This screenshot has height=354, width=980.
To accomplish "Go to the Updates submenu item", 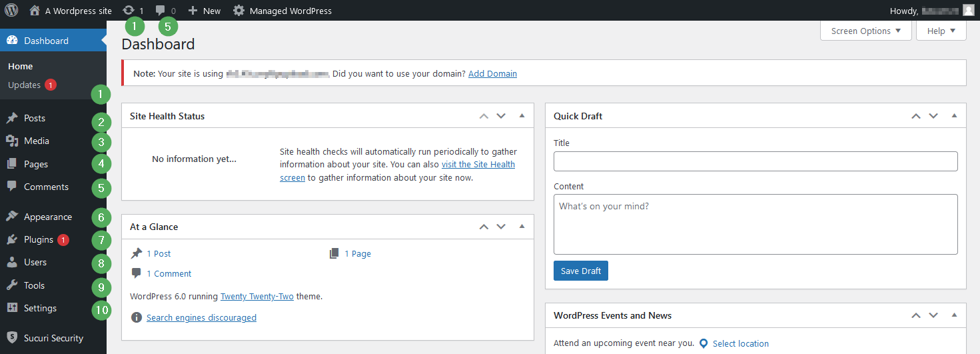I will pos(32,85).
